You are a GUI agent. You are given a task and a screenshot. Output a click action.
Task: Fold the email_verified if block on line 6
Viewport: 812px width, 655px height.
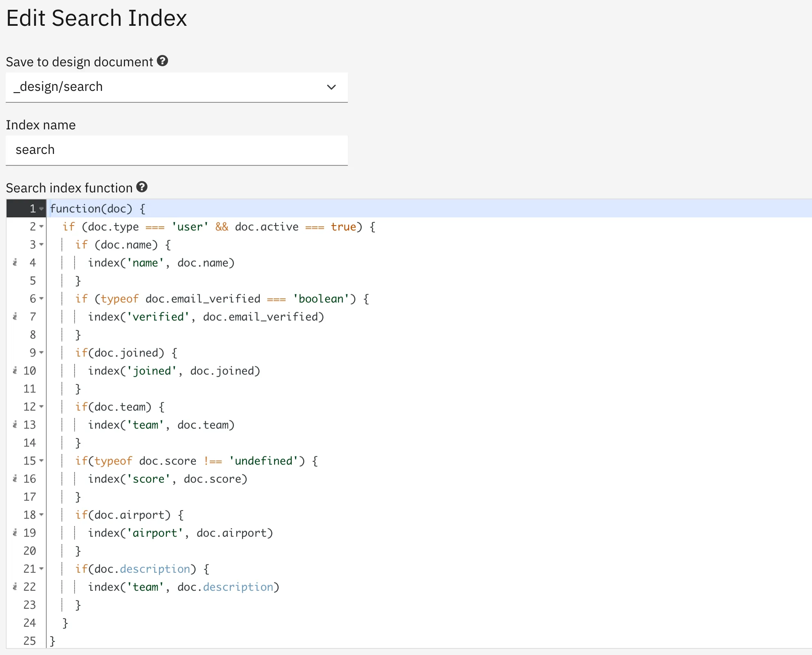click(41, 298)
